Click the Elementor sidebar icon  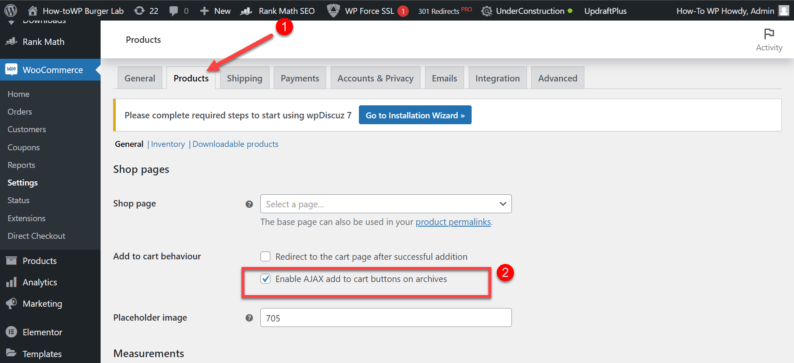(x=11, y=333)
